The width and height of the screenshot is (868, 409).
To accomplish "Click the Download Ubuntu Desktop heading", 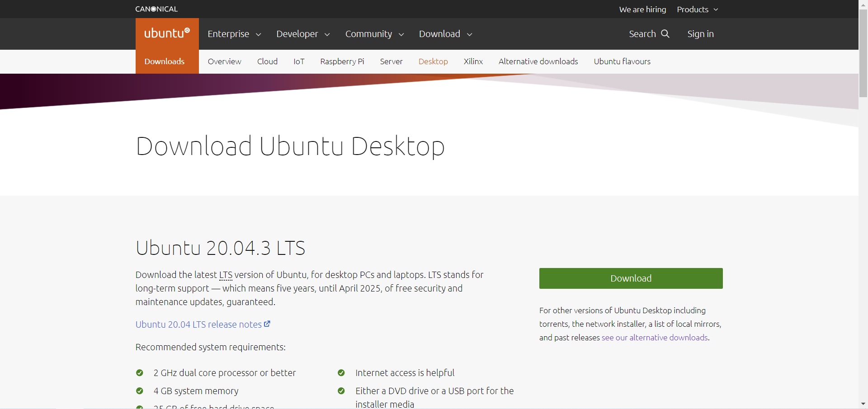I will [x=290, y=147].
